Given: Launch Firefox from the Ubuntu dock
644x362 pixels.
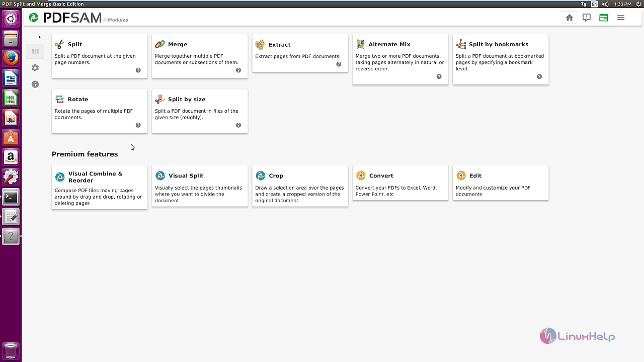Looking at the screenshot, I should 11,58.
